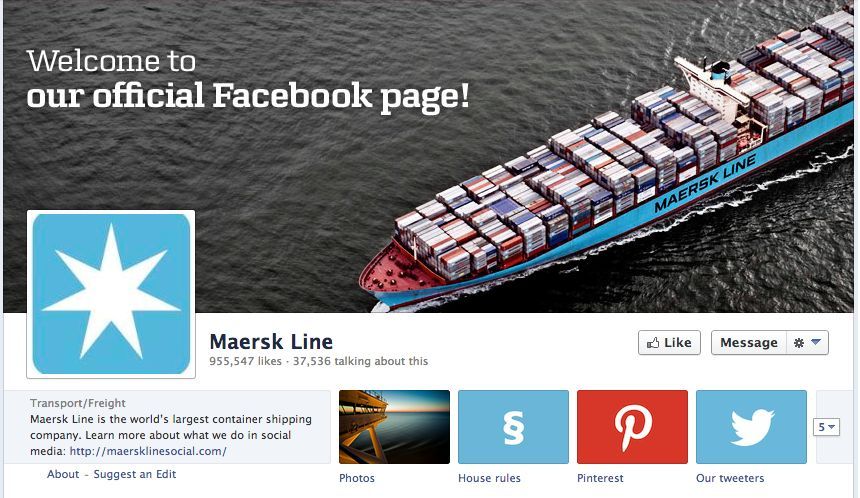The width and height of the screenshot is (860, 498).
Task: Click the Maersk Line page name
Action: 271,342
